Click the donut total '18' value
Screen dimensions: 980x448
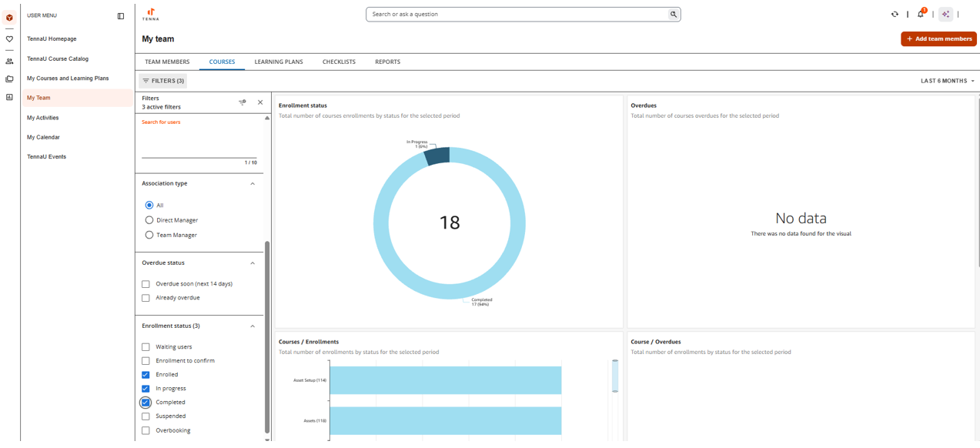(x=450, y=223)
